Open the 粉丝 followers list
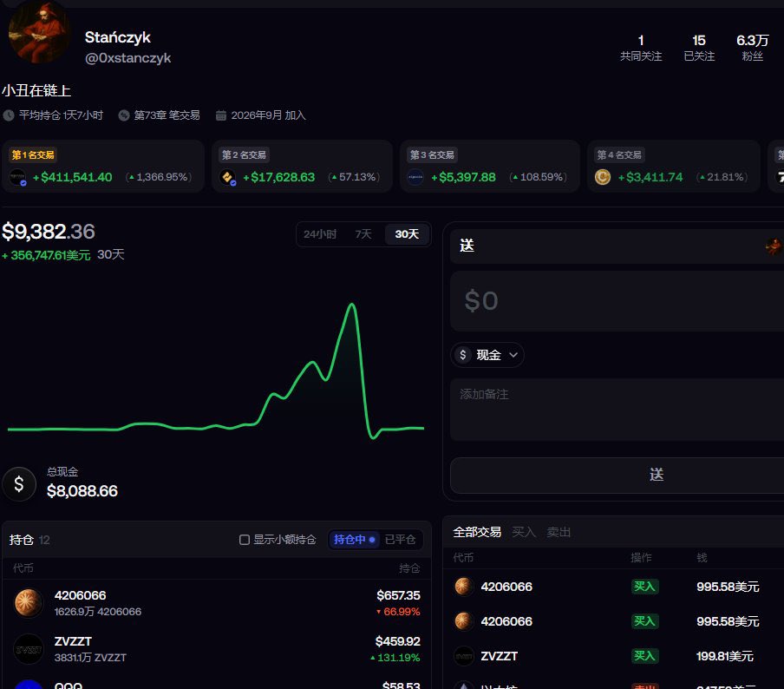This screenshot has height=689, width=784. point(753,48)
